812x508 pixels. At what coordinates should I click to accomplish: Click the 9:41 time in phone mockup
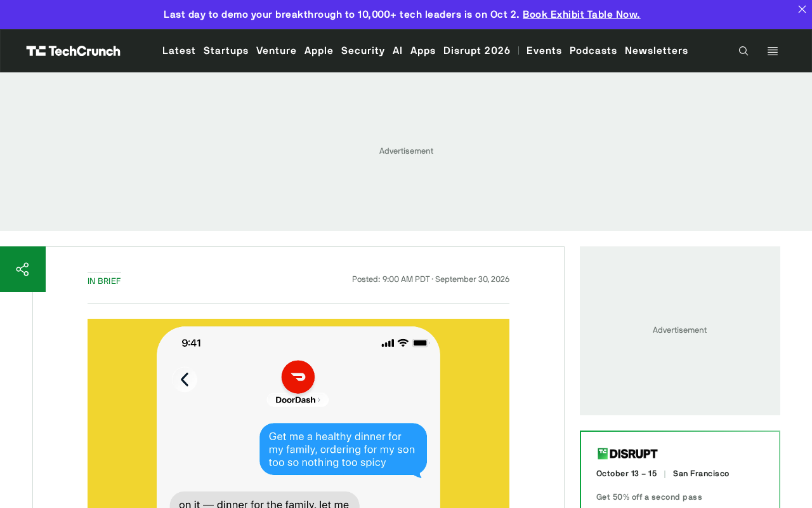[191, 343]
